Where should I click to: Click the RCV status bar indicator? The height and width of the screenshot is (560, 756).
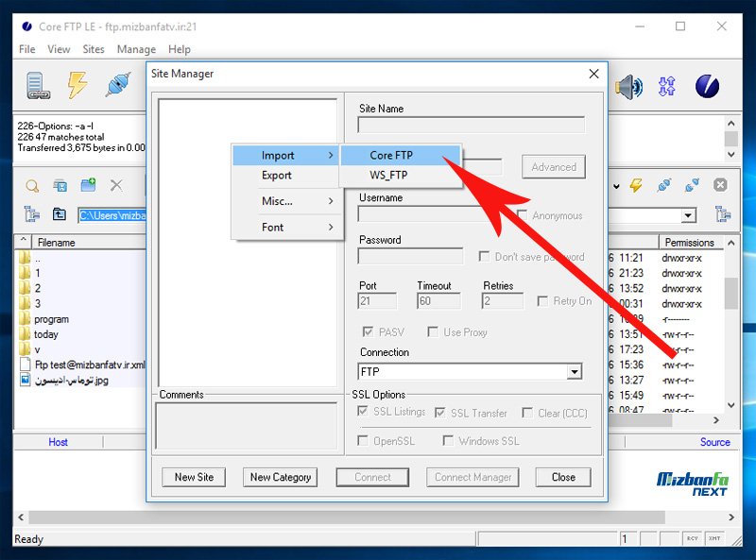click(693, 538)
